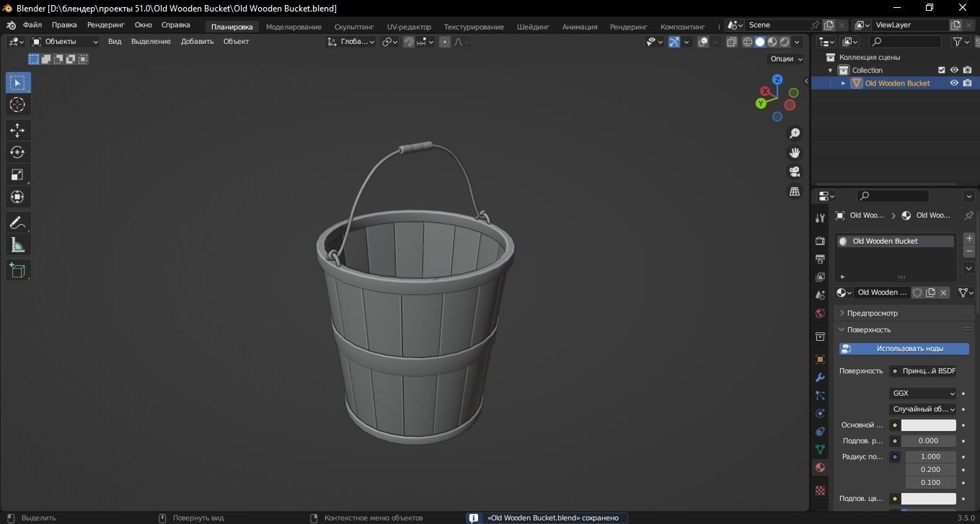Image resolution: width=980 pixels, height=524 pixels.
Task: Open the Texture properties checker tab
Action: click(820, 490)
